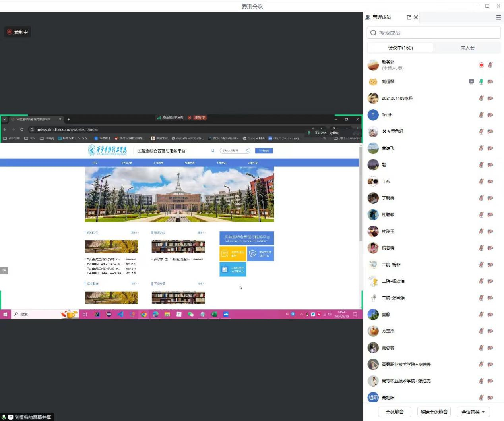Click the close X on the 管理成员 tab
The height and width of the screenshot is (421, 504).
(416, 17)
